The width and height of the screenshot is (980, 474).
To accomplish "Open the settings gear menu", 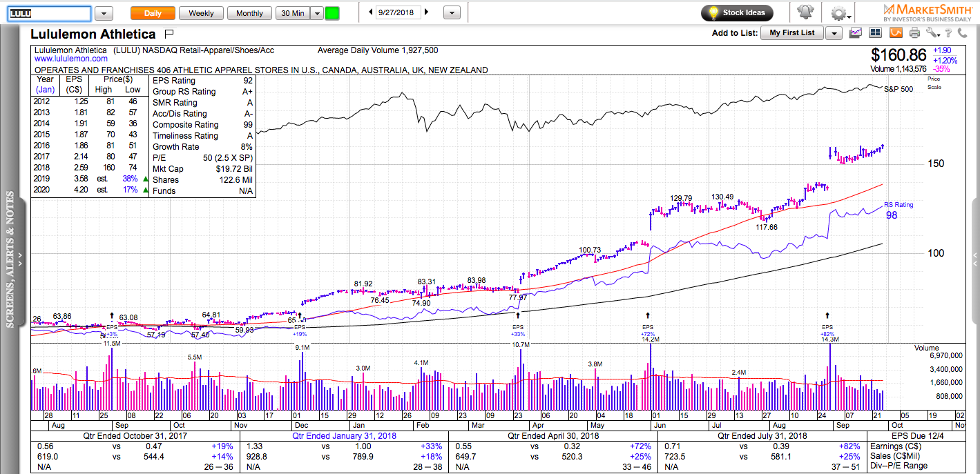I will click(839, 13).
